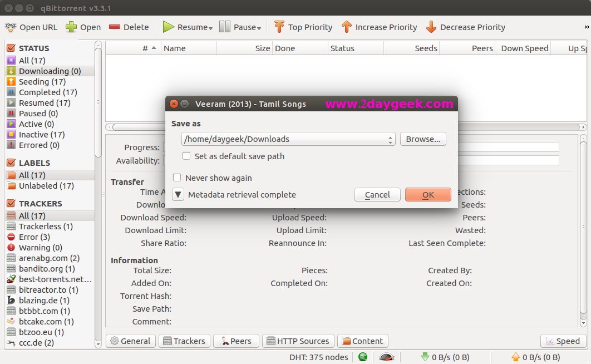Click Cancel in the dialog
This screenshot has height=364, width=591.
point(377,195)
